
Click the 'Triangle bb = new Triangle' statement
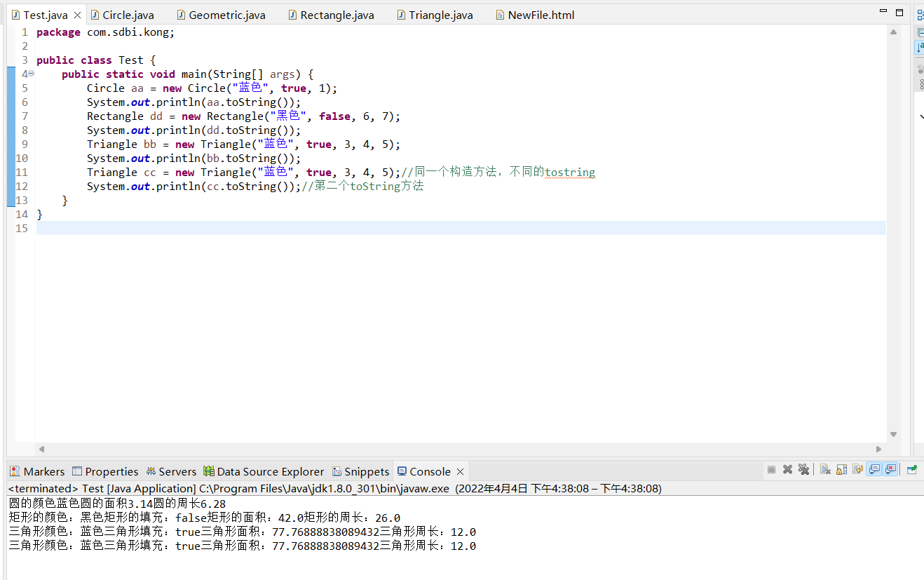coord(244,144)
